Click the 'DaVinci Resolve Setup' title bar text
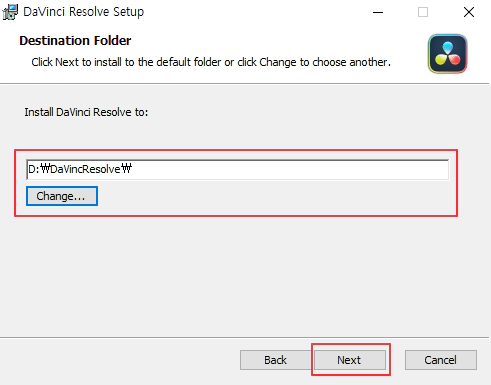Image resolution: width=491 pixels, height=385 pixels. pyautogui.click(x=84, y=12)
